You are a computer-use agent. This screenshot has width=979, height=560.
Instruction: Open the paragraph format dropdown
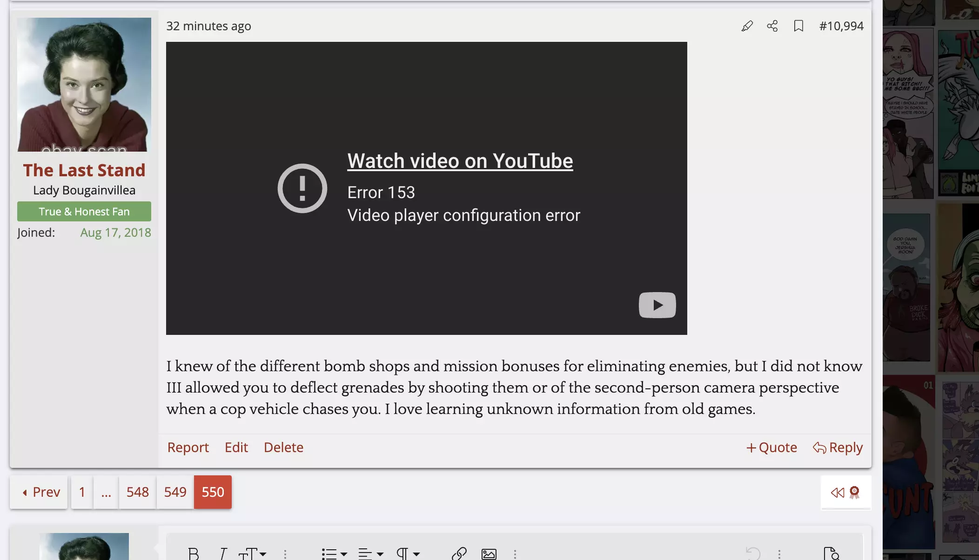pyautogui.click(x=408, y=554)
